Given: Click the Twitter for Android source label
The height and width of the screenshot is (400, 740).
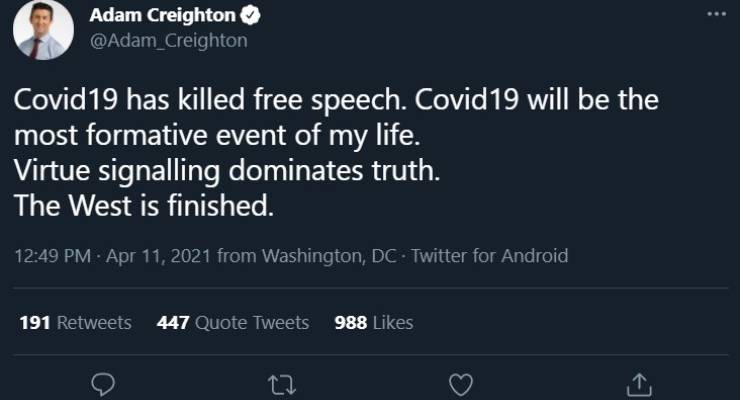Looking at the screenshot, I should (490, 256).
